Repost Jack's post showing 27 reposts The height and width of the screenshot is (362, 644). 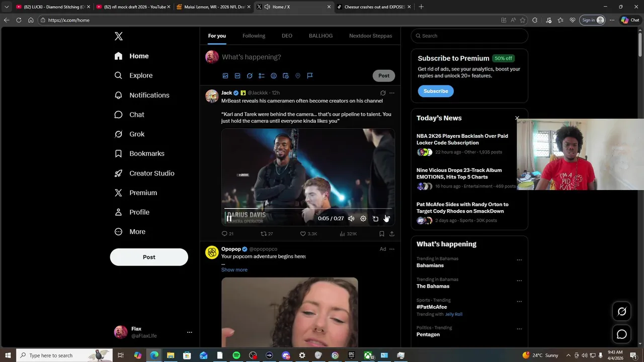267,234
